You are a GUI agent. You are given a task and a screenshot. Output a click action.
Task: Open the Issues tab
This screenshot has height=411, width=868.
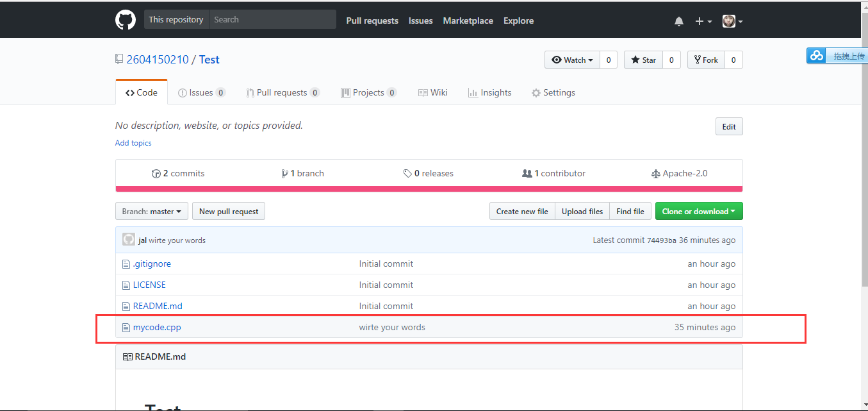click(202, 92)
